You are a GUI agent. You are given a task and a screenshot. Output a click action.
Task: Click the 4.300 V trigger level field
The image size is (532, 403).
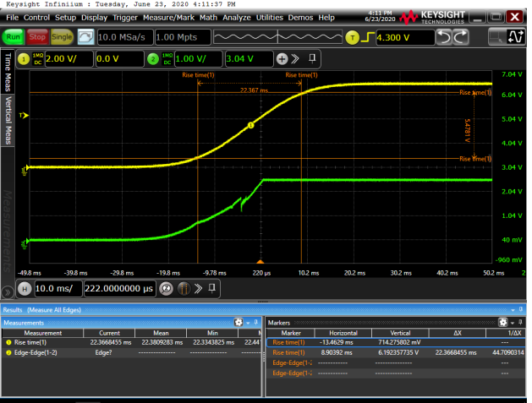(x=398, y=37)
